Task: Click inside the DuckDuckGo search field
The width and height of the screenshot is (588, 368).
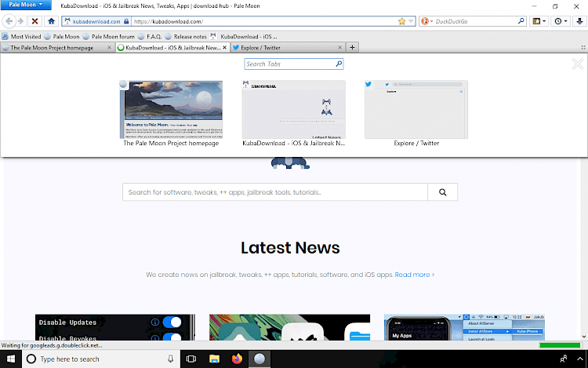Action: (x=475, y=21)
